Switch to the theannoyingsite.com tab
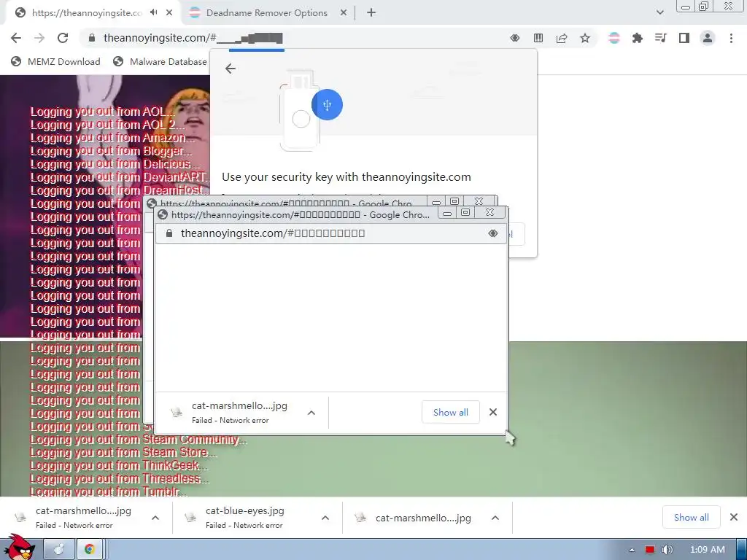 [87, 13]
